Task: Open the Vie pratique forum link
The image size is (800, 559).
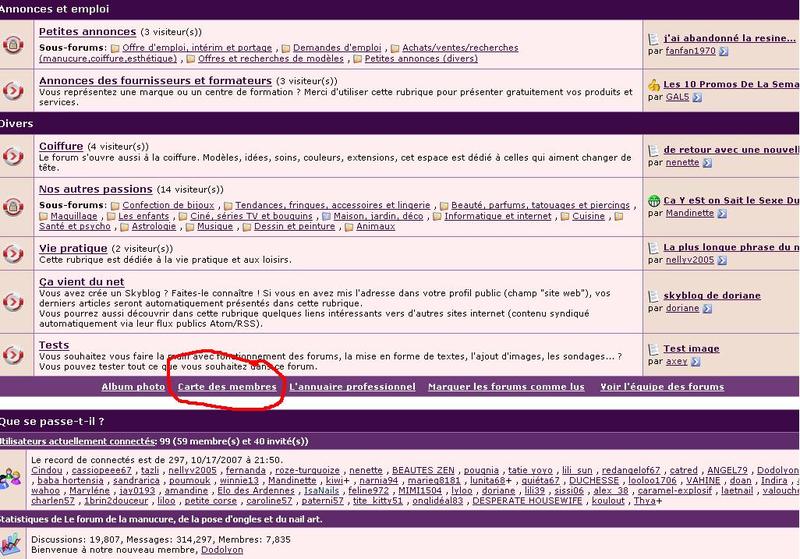Action: click(x=73, y=248)
